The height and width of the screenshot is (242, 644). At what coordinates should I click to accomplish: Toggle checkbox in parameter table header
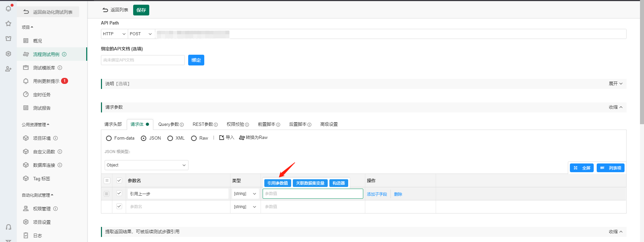[x=119, y=180]
